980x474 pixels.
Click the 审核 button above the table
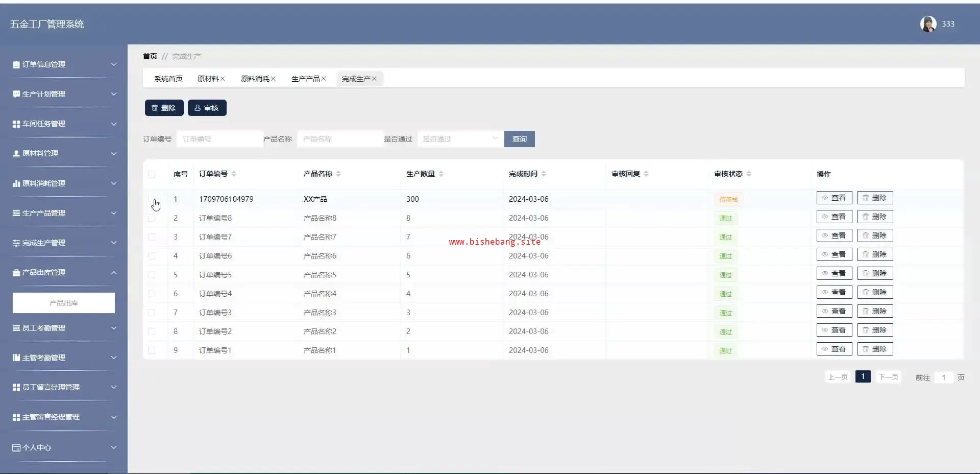[207, 108]
